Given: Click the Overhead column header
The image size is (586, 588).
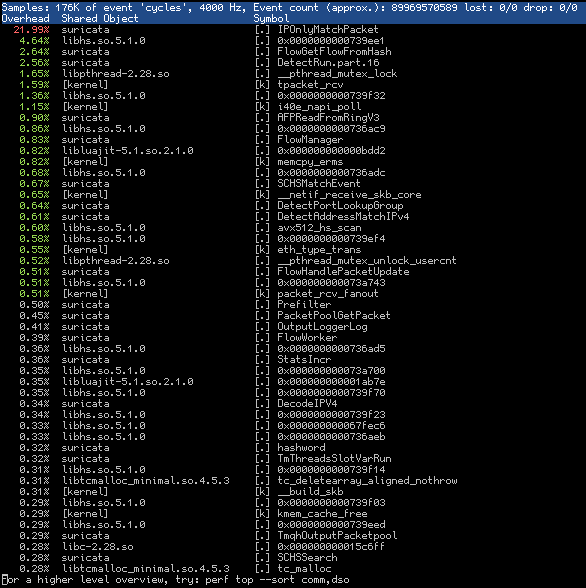Looking at the screenshot, I should (x=25, y=18).
